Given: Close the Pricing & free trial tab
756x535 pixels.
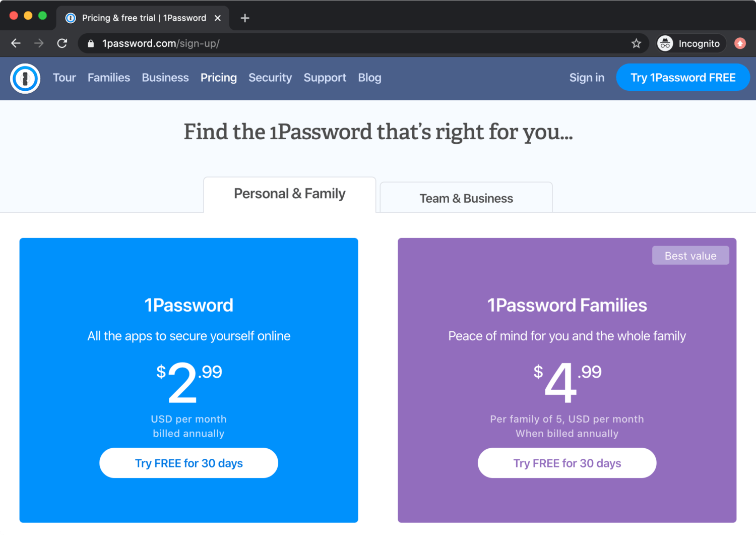Looking at the screenshot, I should (218, 18).
